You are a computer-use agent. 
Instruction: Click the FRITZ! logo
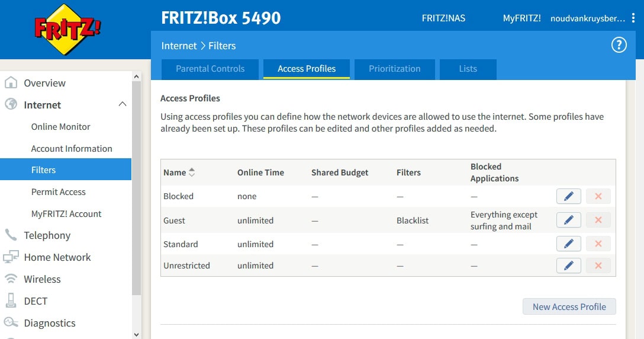[67, 30]
